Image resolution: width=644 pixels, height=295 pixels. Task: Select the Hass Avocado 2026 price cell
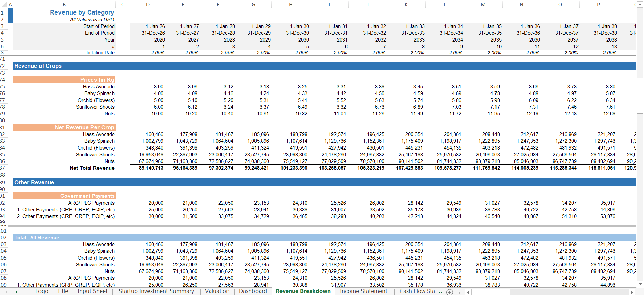[x=148, y=87]
